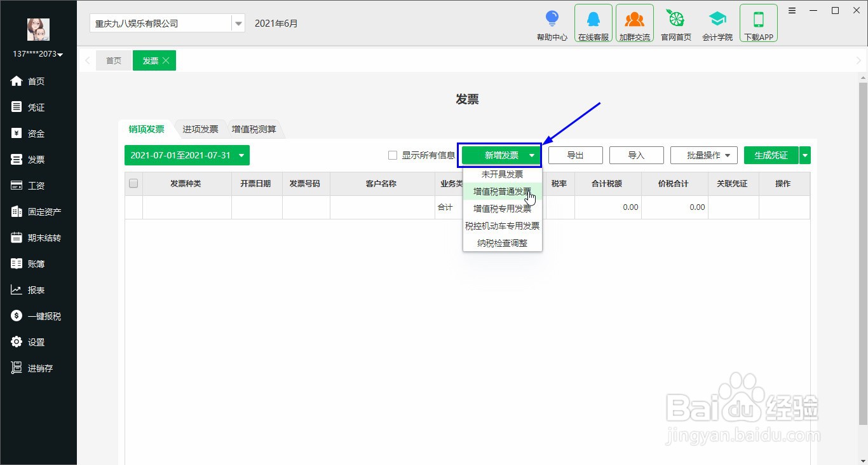
Task: Click the 导出 button
Action: click(574, 155)
